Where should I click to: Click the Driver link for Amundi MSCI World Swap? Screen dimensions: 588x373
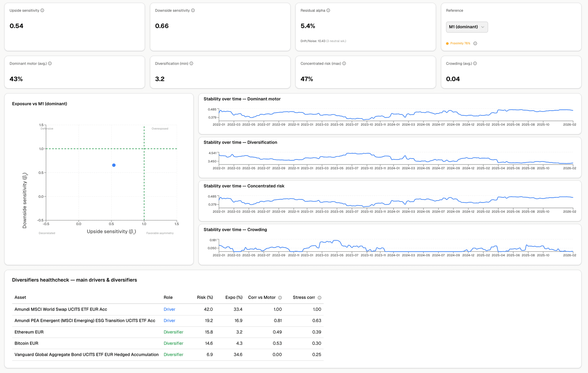[169, 309]
